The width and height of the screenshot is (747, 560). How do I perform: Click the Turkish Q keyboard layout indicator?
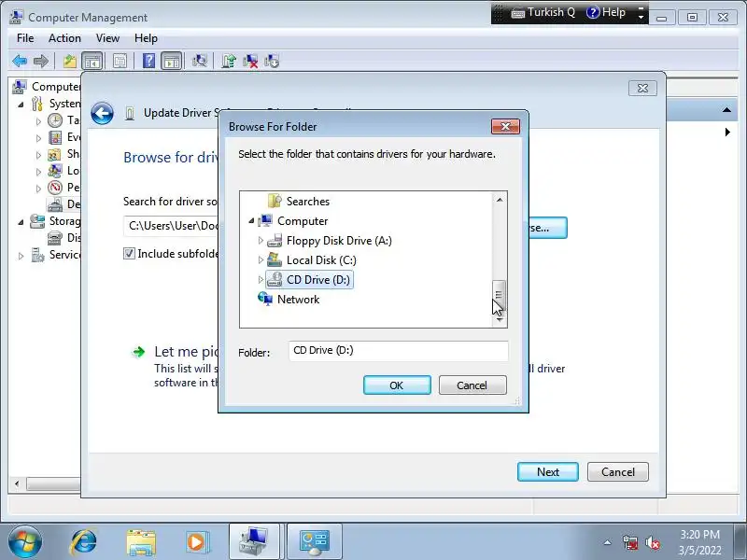[x=543, y=12]
